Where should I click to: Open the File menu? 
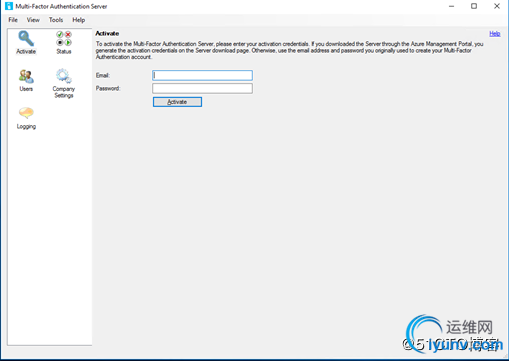click(13, 20)
